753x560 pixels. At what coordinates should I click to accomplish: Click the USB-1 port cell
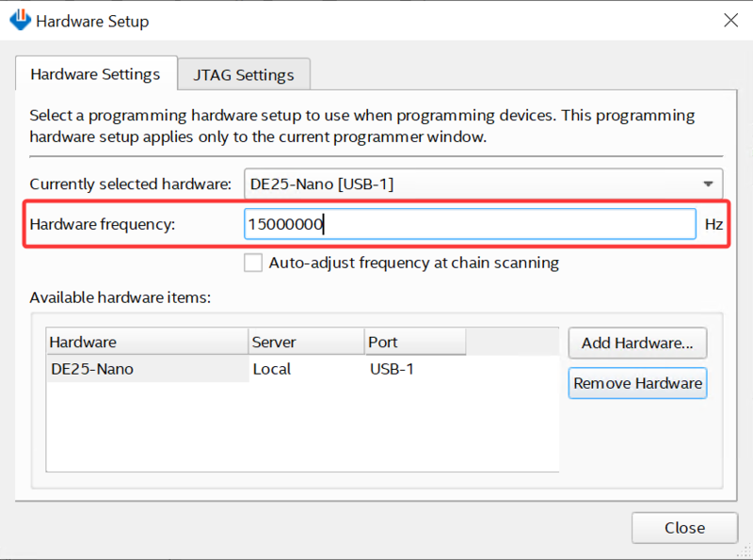pyautogui.click(x=392, y=369)
